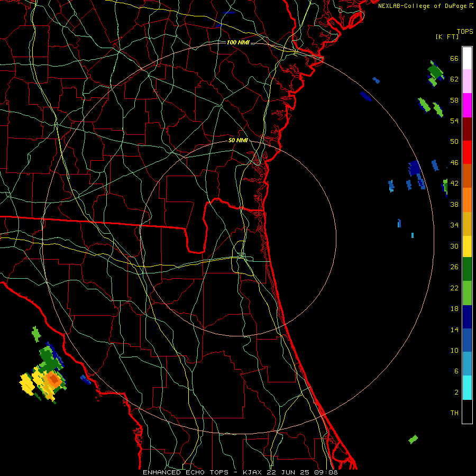Screen dimensions: 476x476
Task: Click the legend value 50
Action: click(x=454, y=142)
